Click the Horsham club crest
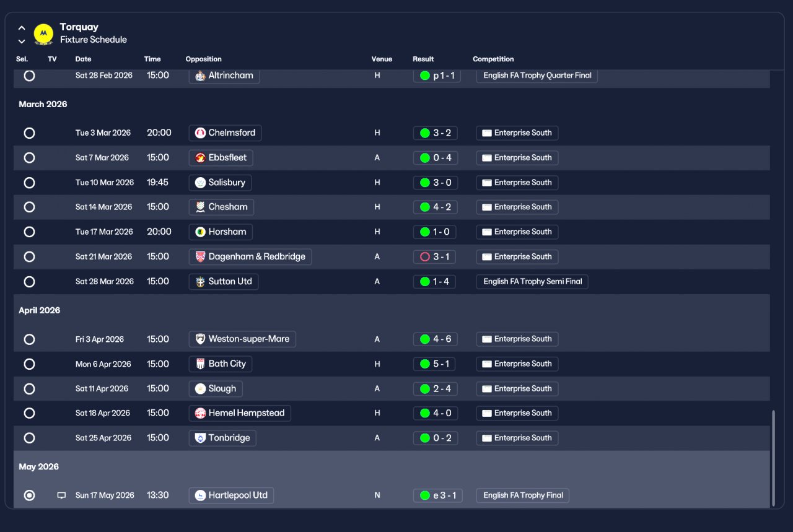 [200, 232]
